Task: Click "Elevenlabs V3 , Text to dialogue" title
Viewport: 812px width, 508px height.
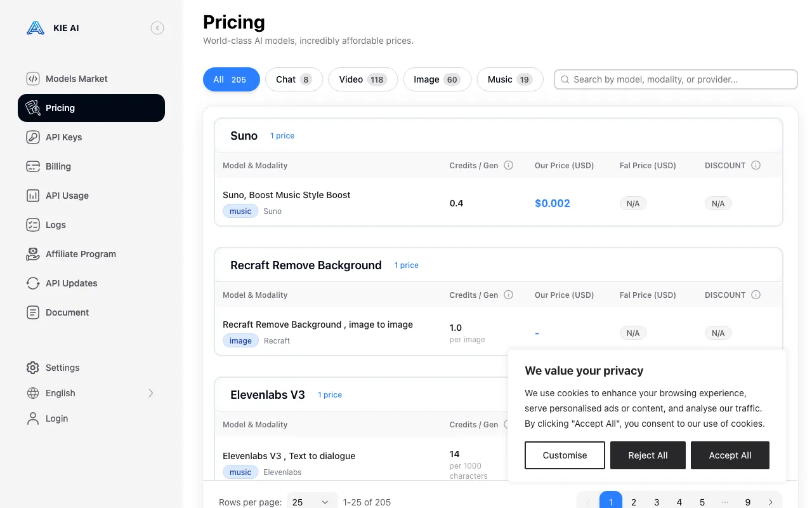Action: [289, 456]
